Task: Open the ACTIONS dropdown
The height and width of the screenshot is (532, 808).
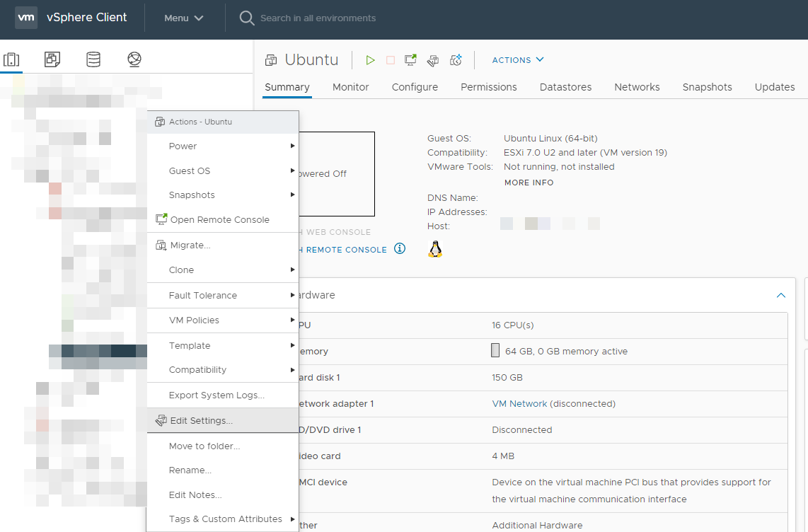Action: tap(518, 60)
